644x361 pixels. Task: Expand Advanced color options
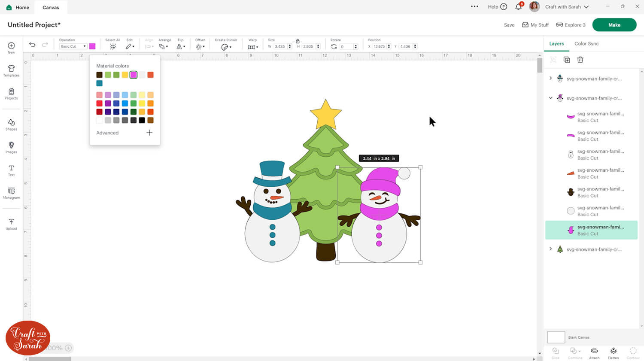coord(149,133)
